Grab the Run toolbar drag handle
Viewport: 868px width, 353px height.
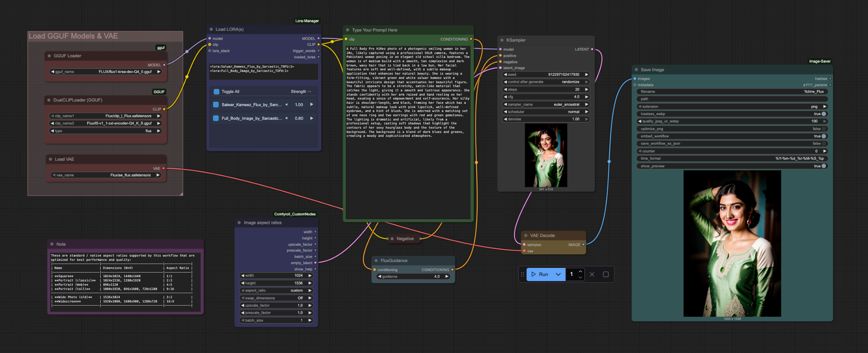(x=522, y=274)
